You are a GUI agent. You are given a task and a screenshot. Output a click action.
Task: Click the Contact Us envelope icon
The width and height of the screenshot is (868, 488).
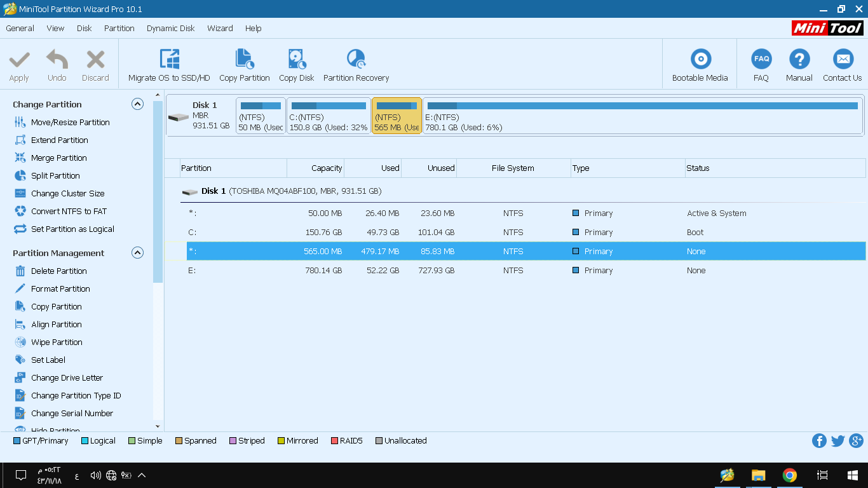[843, 59]
